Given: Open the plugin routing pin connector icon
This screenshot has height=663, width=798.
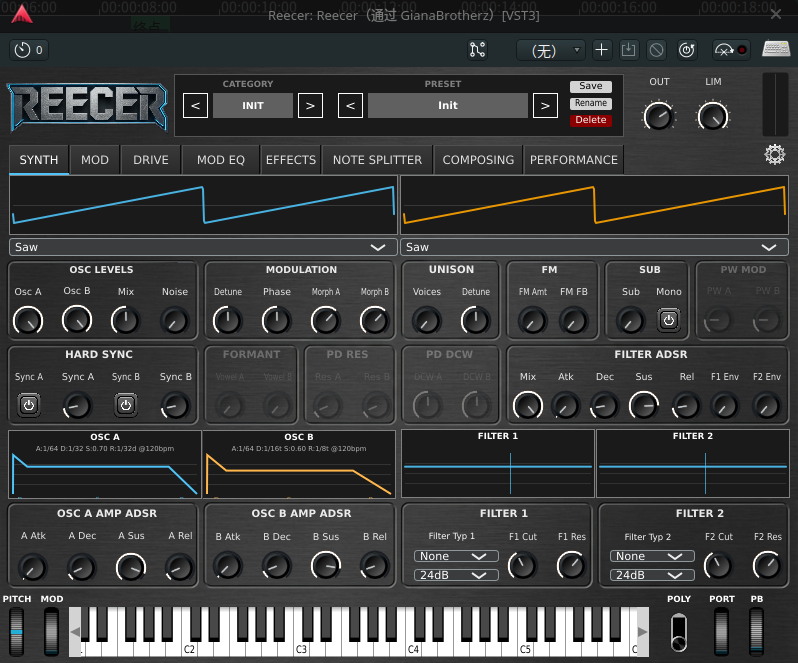Looking at the screenshot, I should pyautogui.click(x=477, y=50).
